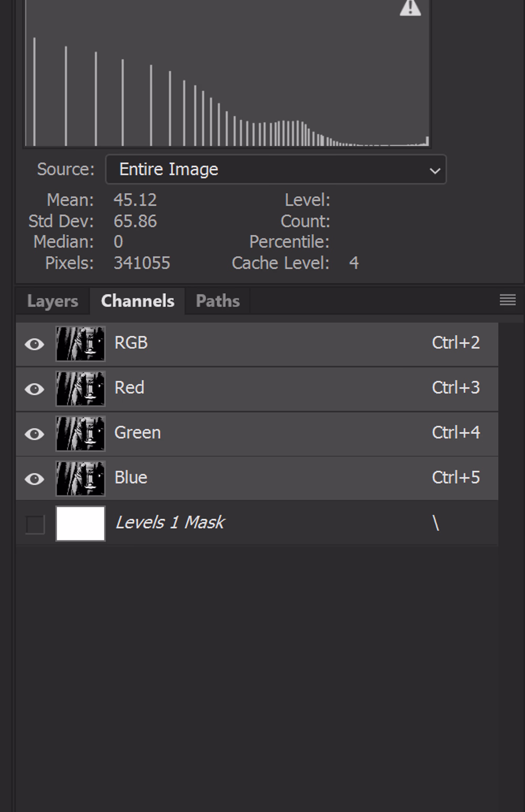Toggle Red channel visibility eye

pyautogui.click(x=34, y=389)
